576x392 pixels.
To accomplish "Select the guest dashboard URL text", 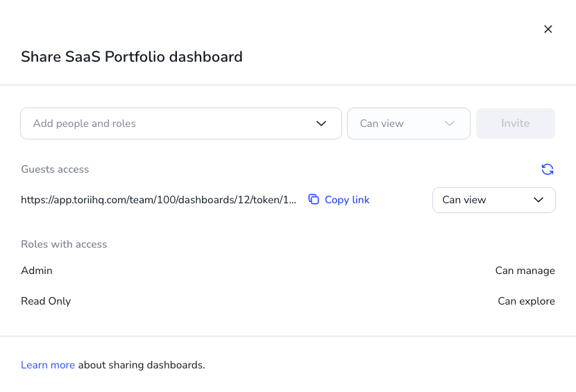I will (158, 200).
